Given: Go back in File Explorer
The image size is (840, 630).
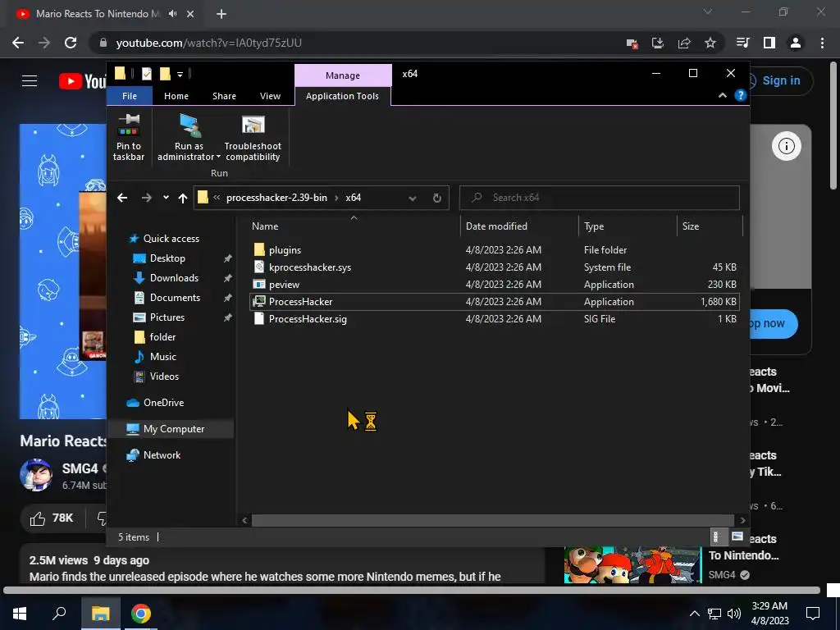Looking at the screenshot, I should [x=122, y=198].
